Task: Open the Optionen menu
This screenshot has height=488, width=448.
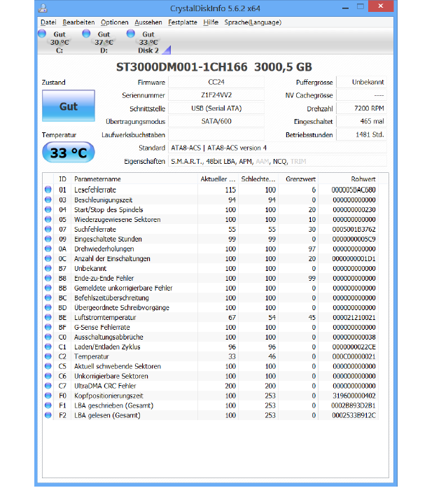Action: pyautogui.click(x=115, y=22)
